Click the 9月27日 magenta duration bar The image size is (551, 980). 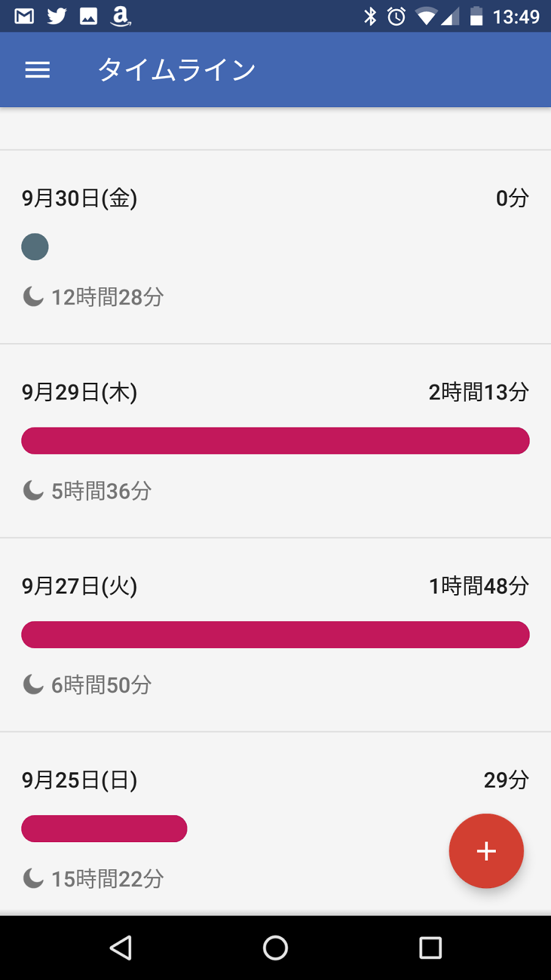tap(275, 635)
